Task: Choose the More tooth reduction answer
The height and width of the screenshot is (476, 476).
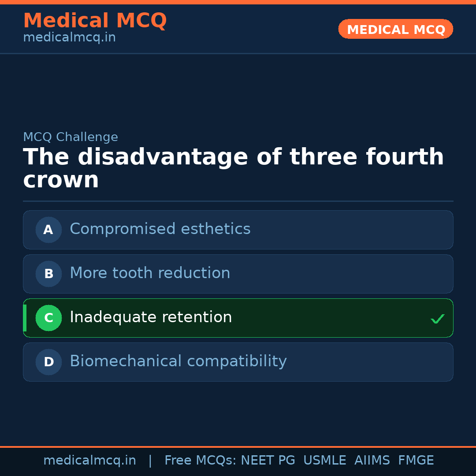Action: coord(150,273)
